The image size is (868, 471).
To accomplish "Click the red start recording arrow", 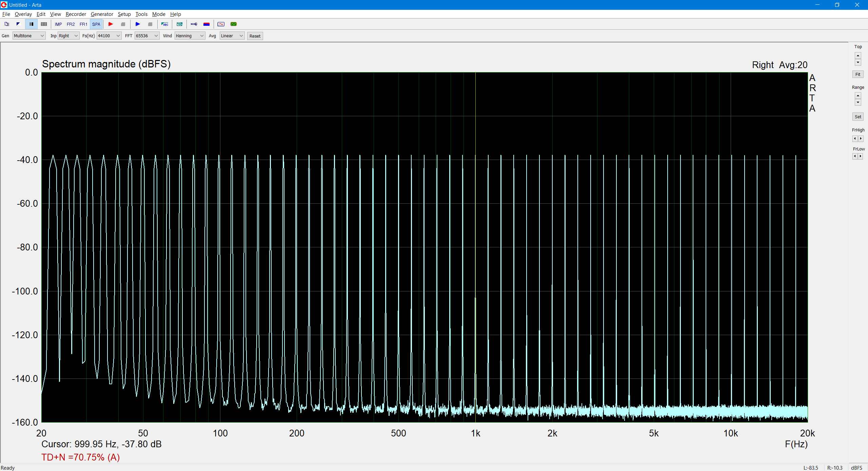I will click(x=111, y=24).
